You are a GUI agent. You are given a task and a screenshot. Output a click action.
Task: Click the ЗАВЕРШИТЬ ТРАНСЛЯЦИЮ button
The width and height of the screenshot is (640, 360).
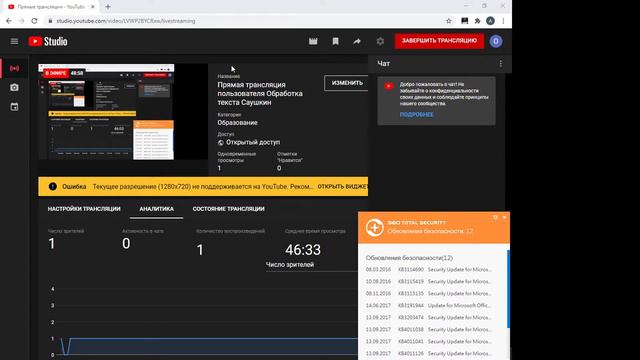pos(439,41)
